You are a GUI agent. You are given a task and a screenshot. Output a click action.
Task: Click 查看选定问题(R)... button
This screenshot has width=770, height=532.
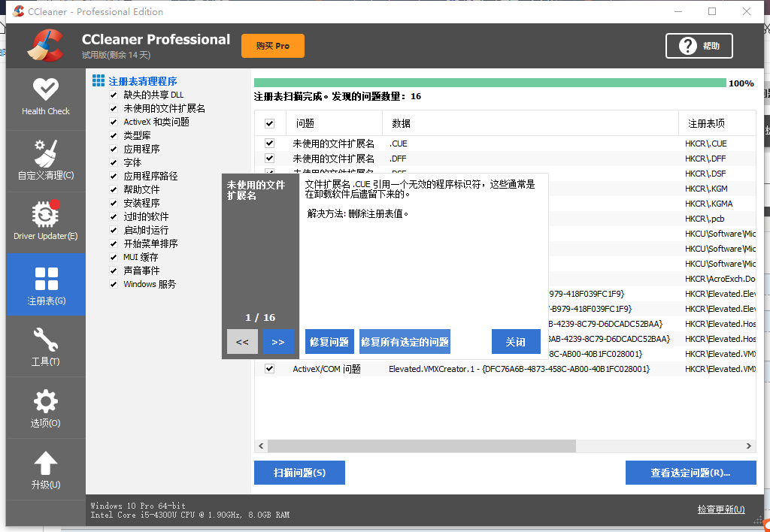(x=690, y=473)
